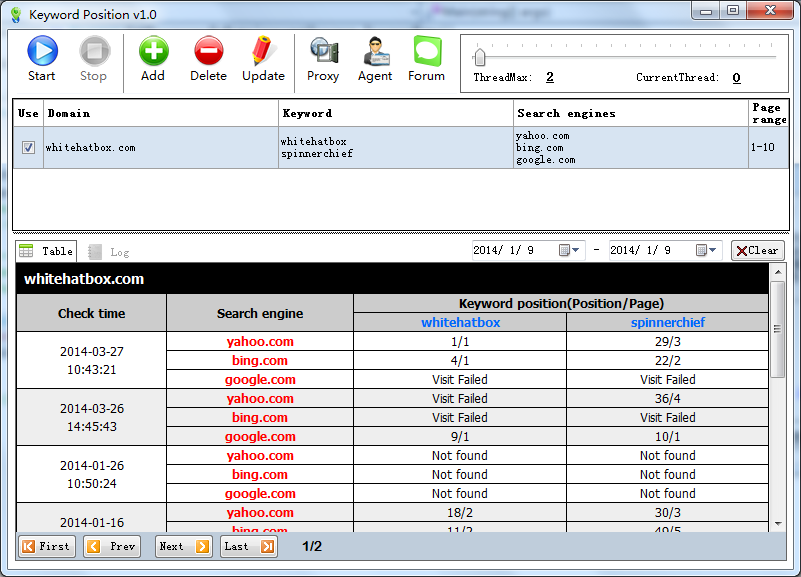Switch to the Log tab

pyautogui.click(x=109, y=252)
